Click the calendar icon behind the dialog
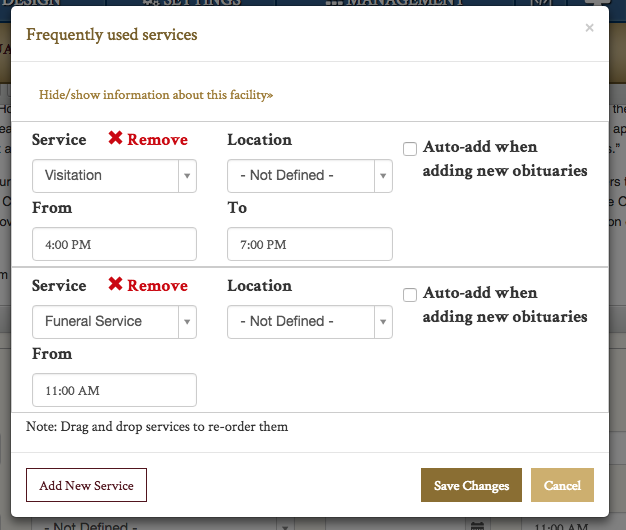 [477, 525]
